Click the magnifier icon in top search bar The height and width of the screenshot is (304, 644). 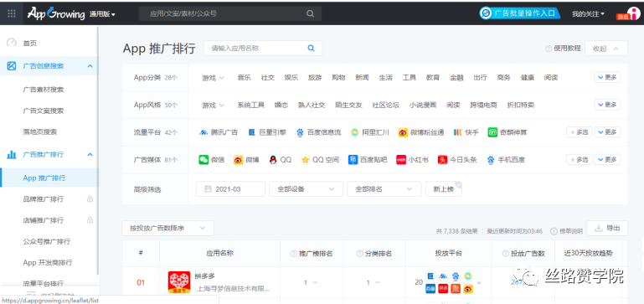310,13
